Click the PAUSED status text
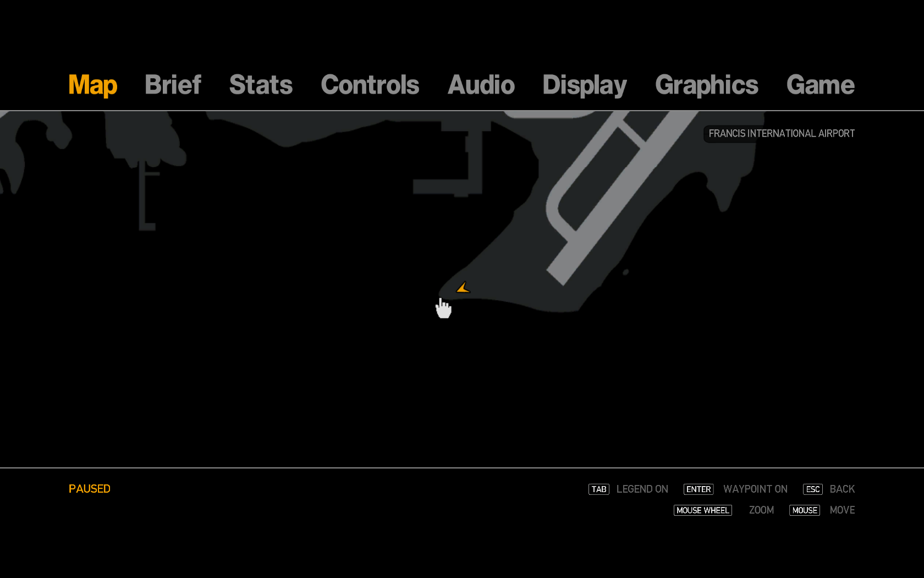The image size is (924, 578). tap(89, 489)
